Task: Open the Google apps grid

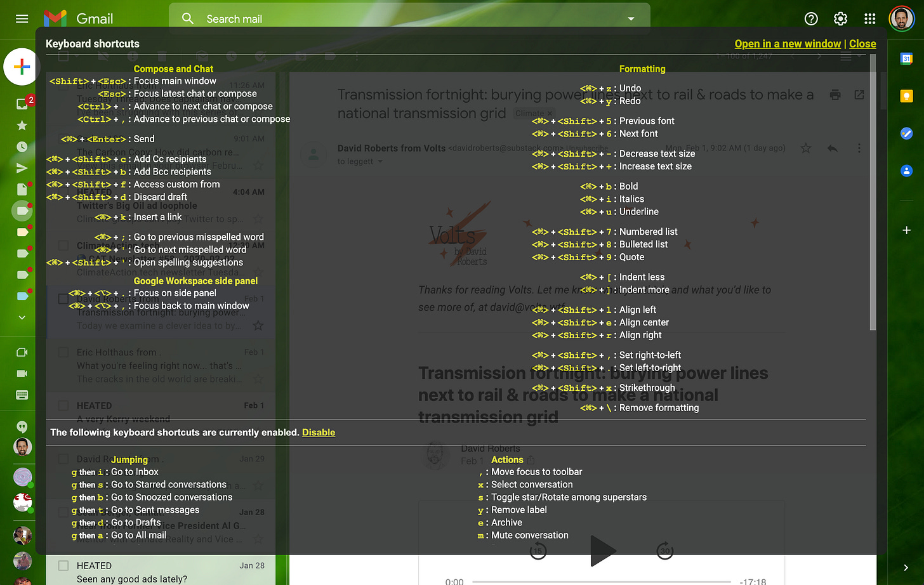Action: [870, 19]
